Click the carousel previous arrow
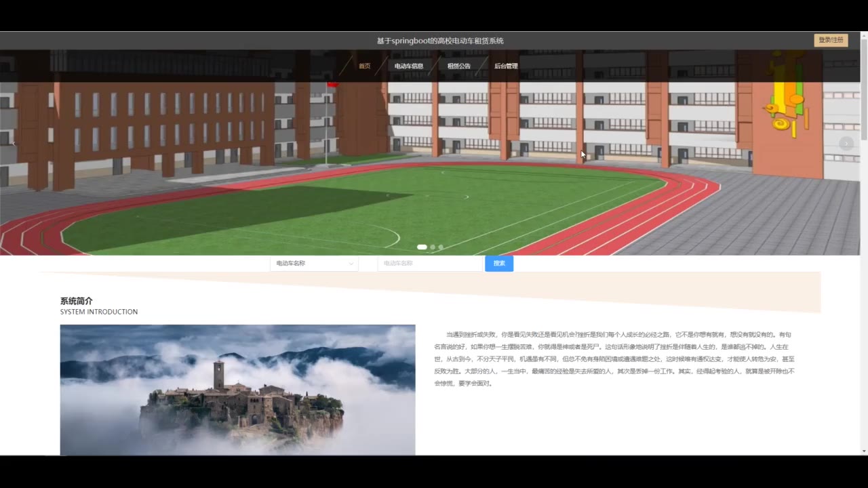Viewport: 868px width, 488px height. tap(14, 144)
